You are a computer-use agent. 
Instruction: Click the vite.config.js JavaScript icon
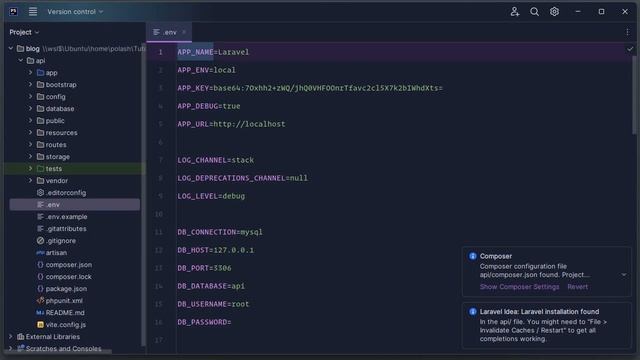coord(40,325)
